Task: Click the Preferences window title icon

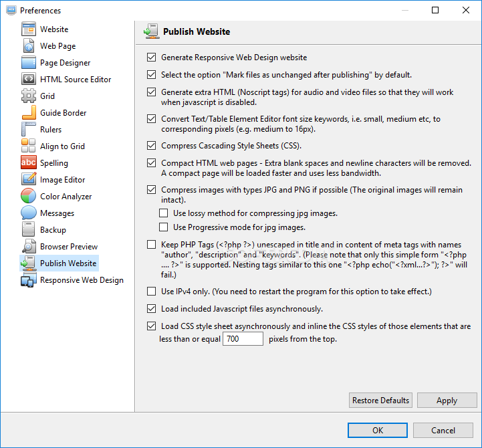Action: (x=11, y=10)
